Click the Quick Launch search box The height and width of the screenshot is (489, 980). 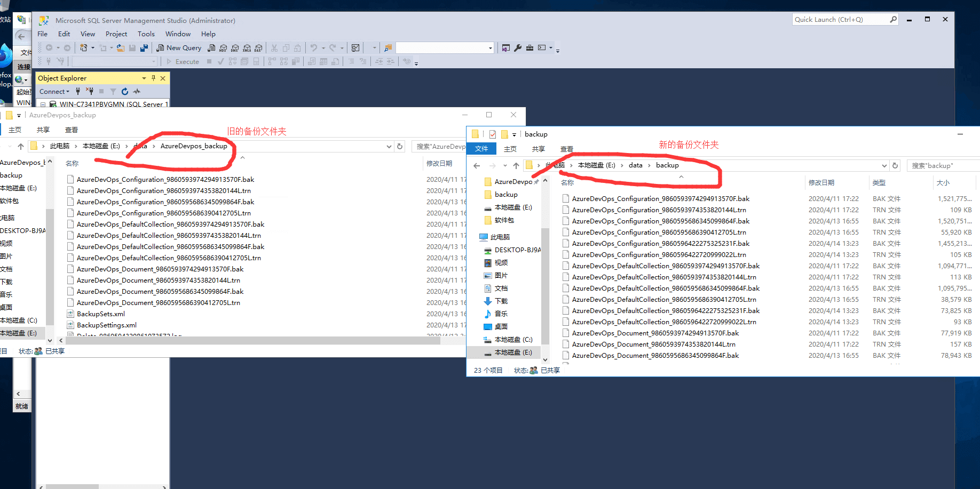pos(841,20)
